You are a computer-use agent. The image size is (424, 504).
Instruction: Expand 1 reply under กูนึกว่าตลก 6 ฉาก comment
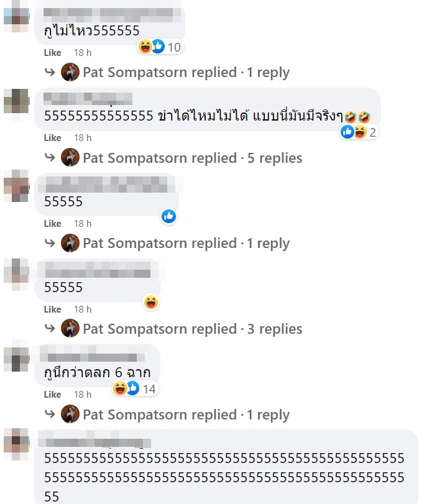tap(186, 415)
